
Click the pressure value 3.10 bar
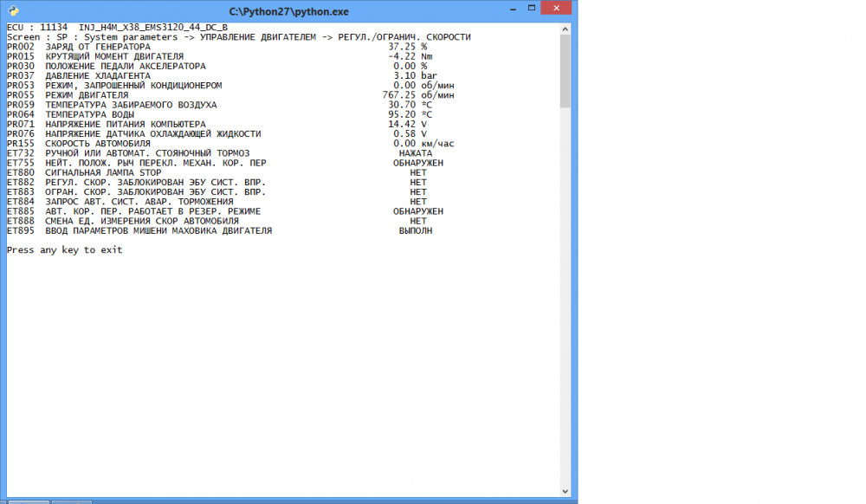point(416,75)
